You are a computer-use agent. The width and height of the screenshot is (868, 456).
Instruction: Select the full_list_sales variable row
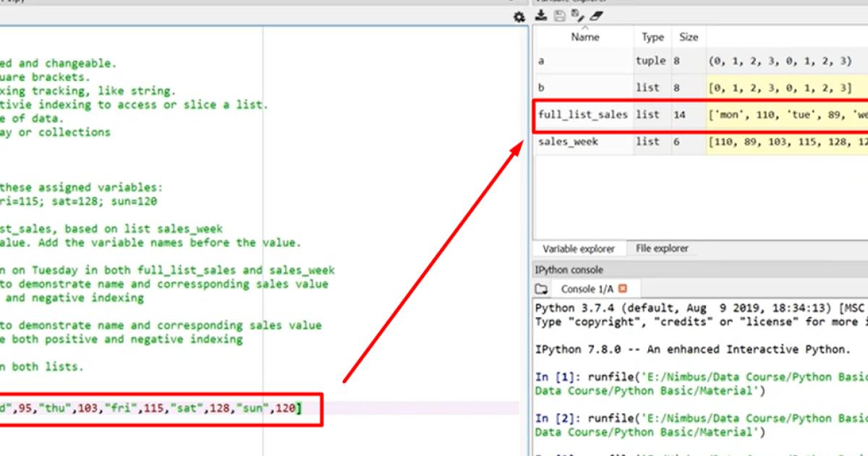point(701,114)
